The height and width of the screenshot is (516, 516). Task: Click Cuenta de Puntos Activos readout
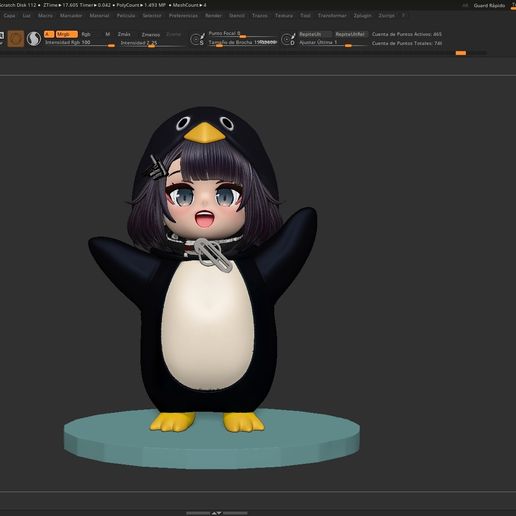(407, 34)
